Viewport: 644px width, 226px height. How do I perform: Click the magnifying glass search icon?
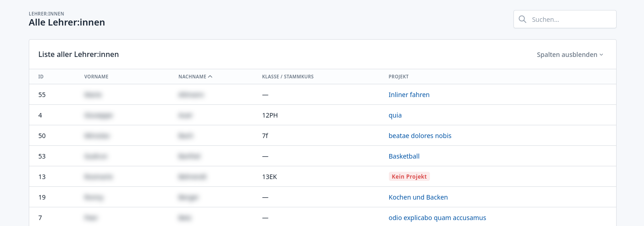pos(523,19)
